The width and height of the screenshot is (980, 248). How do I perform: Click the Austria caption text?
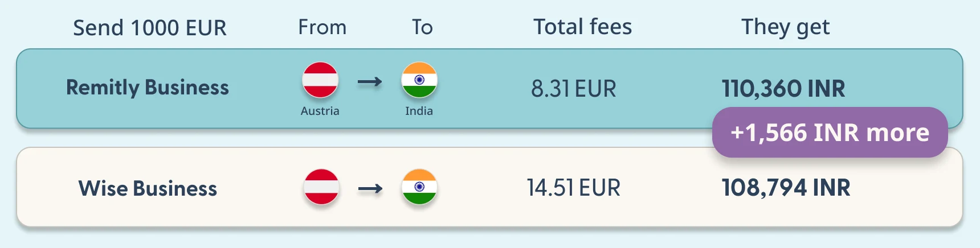[320, 111]
